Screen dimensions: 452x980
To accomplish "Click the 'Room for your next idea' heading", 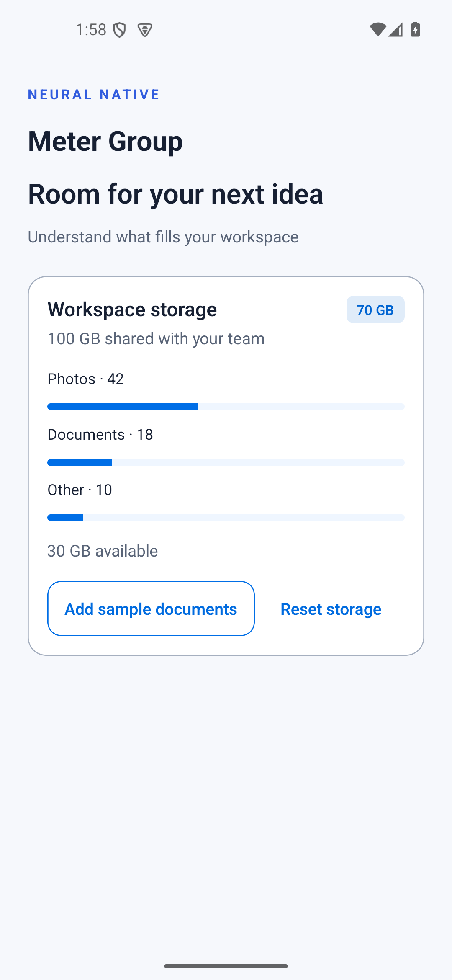I will pos(176,194).
